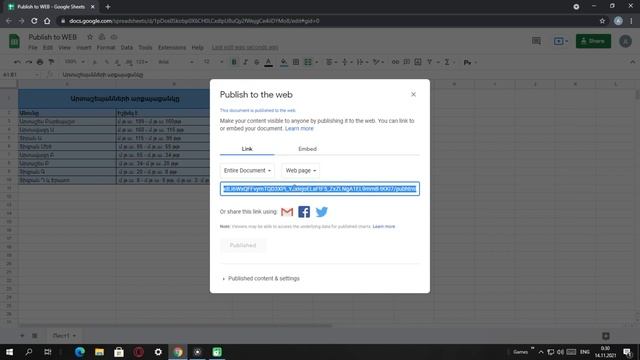Click the create filter icon
Viewport: 640px width, 360px height.
pyautogui.click(x=429, y=62)
